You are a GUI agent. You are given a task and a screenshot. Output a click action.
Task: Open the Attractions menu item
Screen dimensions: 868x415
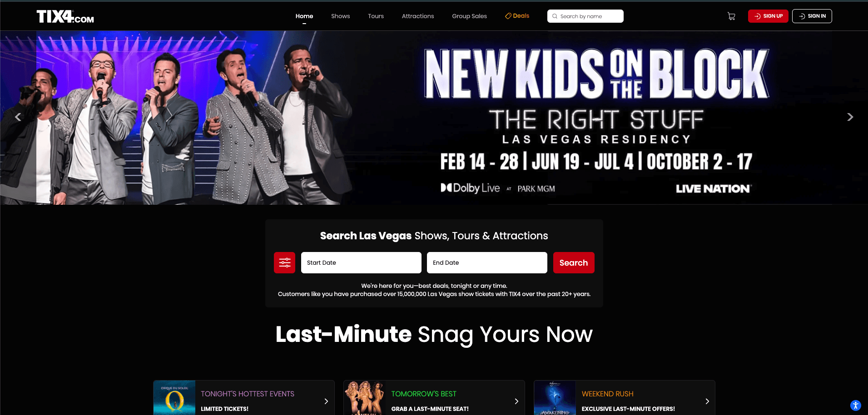point(418,16)
